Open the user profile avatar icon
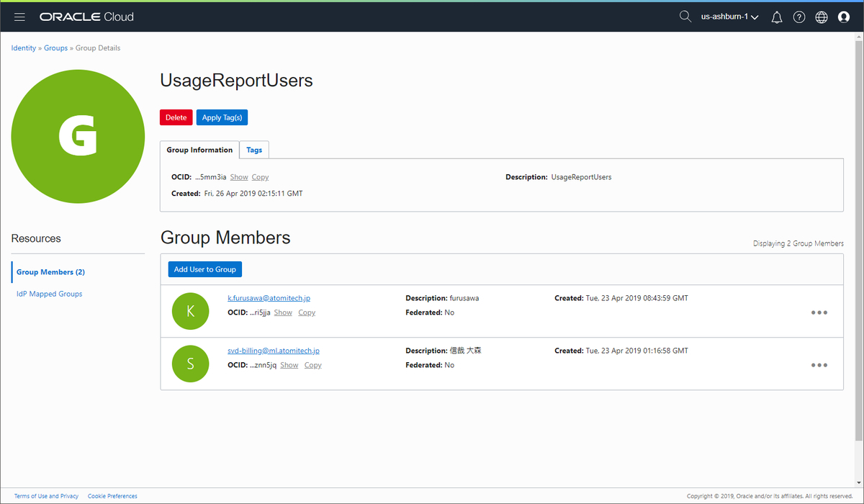 pos(844,17)
